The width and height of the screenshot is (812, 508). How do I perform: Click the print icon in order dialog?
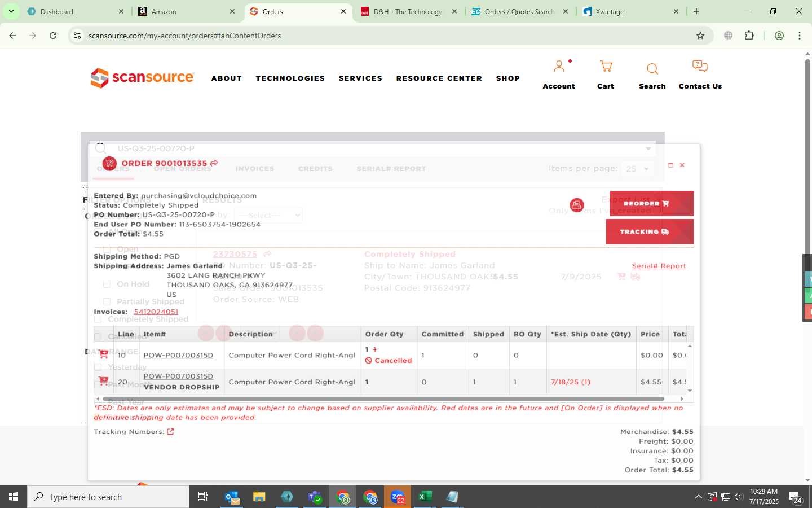(576, 205)
